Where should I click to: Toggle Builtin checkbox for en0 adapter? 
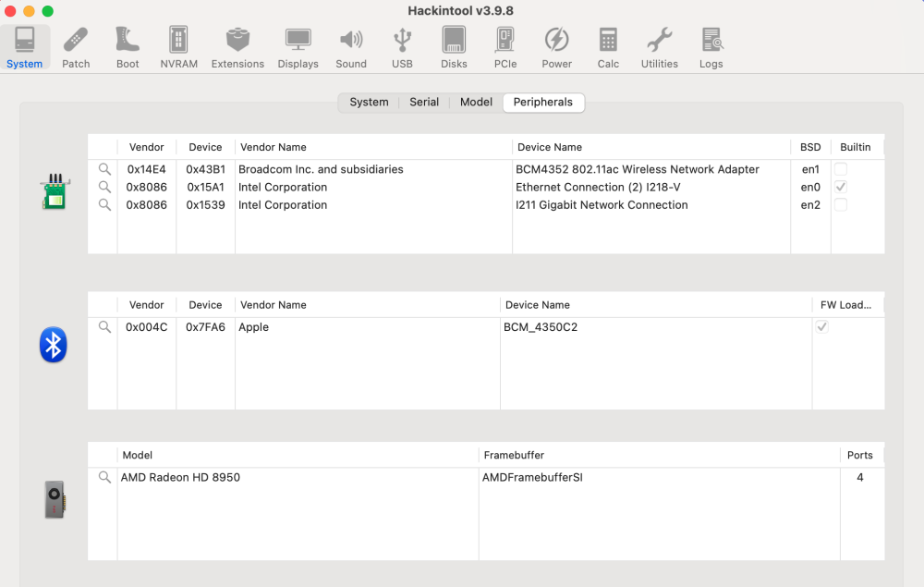point(841,187)
